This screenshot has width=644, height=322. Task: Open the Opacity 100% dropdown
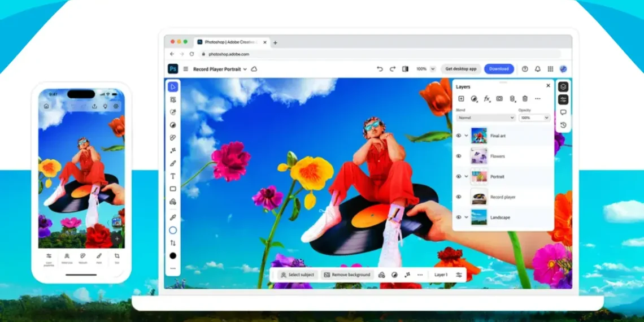point(534,118)
